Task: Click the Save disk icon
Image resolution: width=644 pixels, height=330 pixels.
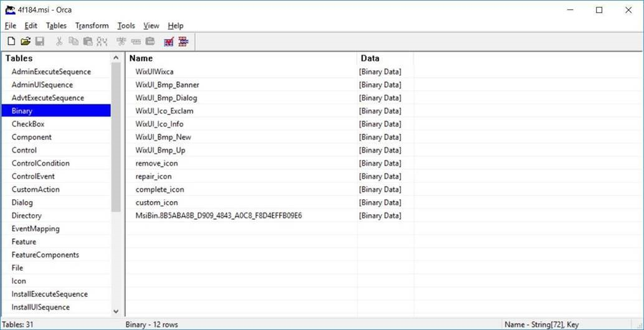Action: pyautogui.click(x=40, y=42)
